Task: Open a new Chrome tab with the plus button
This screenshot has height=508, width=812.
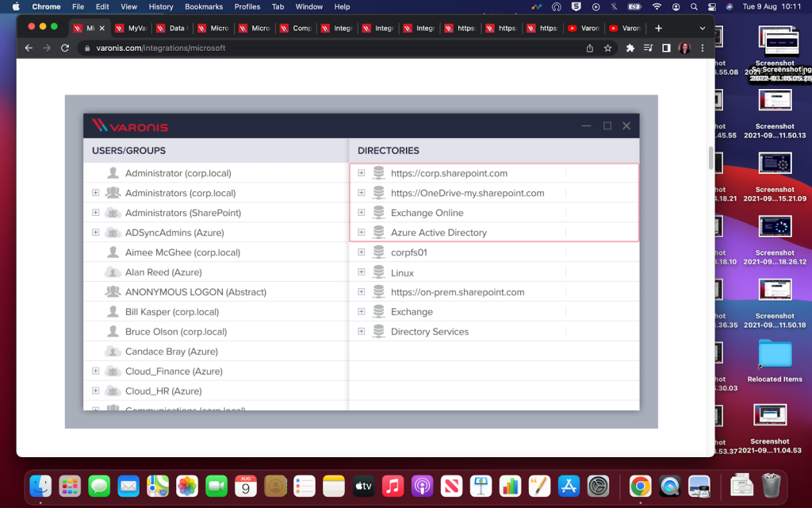Action: click(x=658, y=29)
